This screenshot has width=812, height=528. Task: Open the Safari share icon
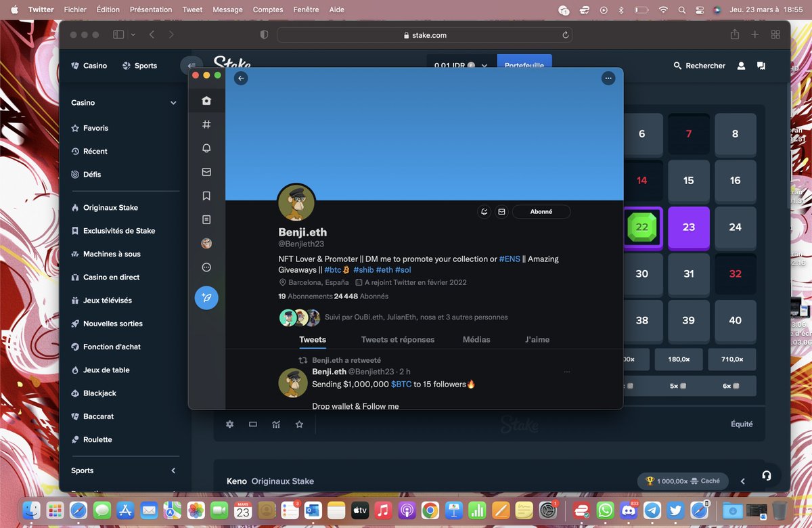click(735, 35)
